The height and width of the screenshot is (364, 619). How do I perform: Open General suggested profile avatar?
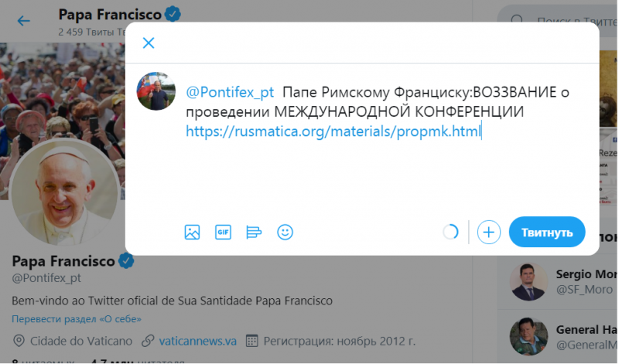coord(528,336)
